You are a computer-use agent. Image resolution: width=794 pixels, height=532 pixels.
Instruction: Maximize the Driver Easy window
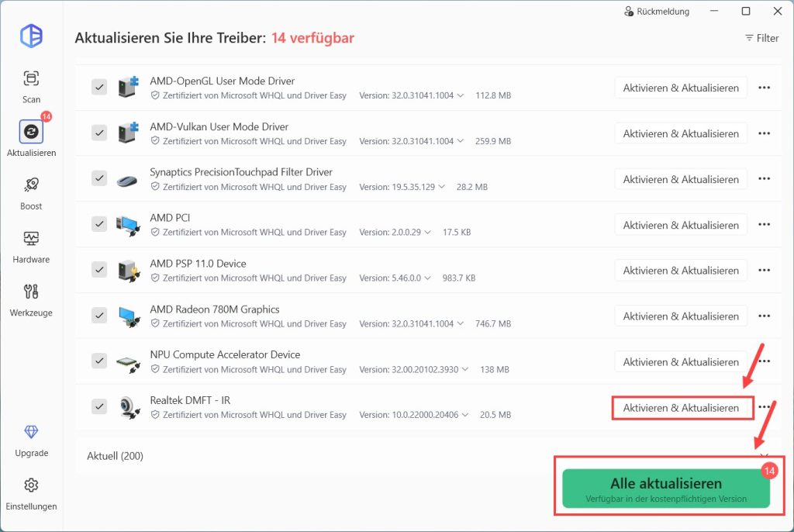(x=746, y=11)
